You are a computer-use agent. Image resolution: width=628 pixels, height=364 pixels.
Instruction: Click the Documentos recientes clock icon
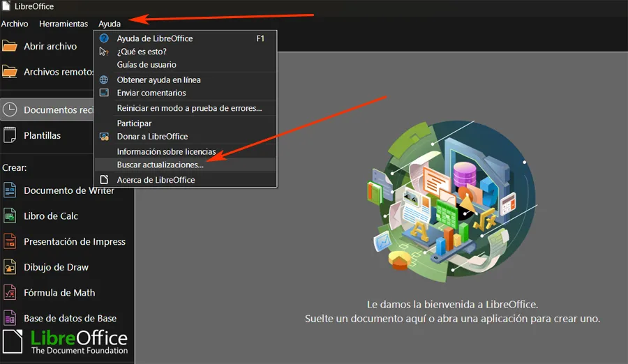click(10, 109)
